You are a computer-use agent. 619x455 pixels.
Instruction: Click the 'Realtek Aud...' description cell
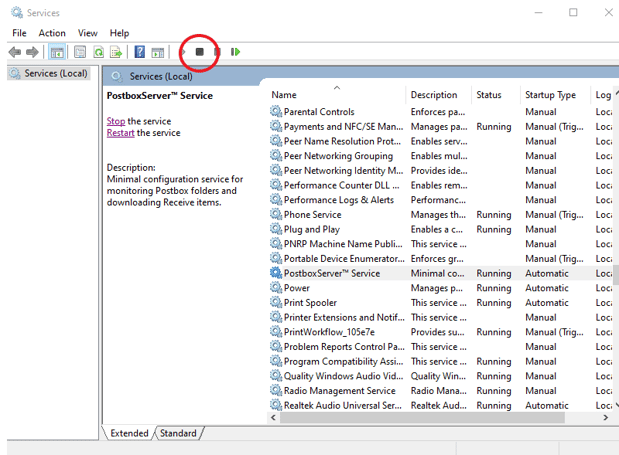tap(439, 405)
